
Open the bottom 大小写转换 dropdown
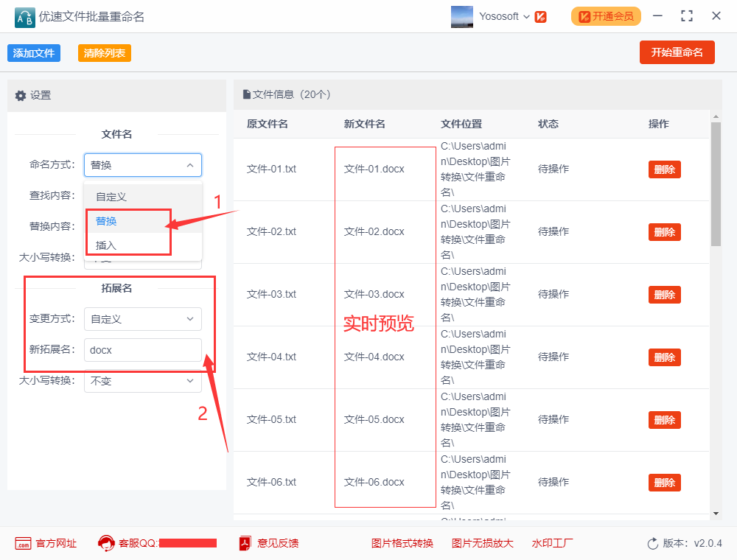click(142, 381)
